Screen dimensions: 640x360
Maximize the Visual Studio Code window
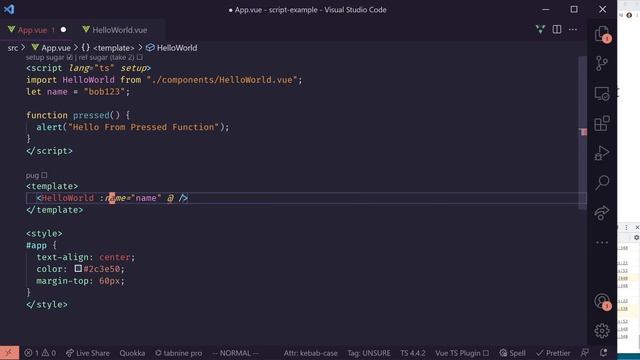point(574,9)
